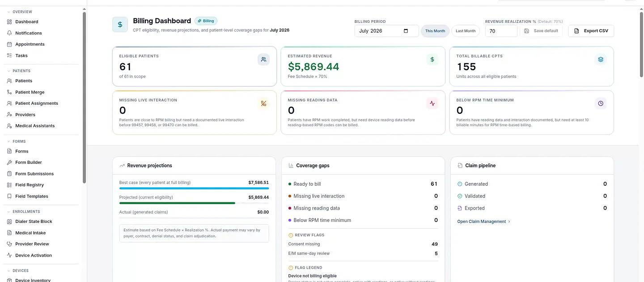The height and width of the screenshot is (282, 644).
Task: Open Form Submissions in sidebar
Action: pyautogui.click(x=34, y=174)
